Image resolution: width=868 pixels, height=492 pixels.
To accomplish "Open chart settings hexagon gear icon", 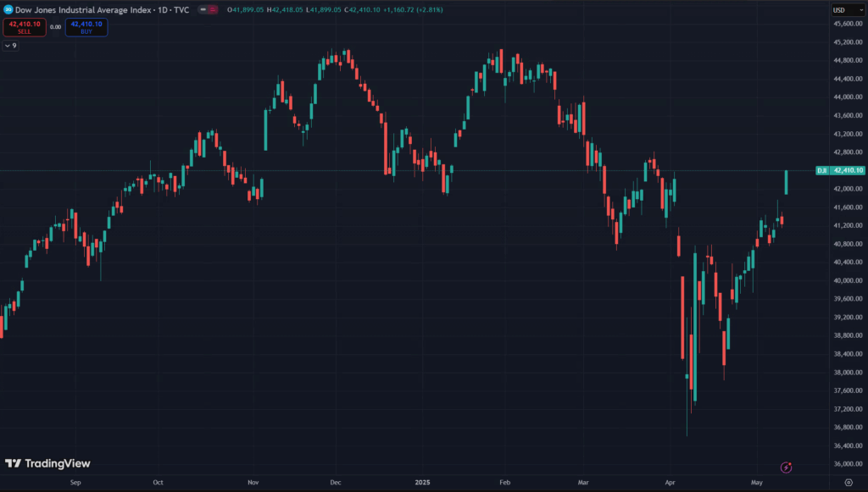I will click(x=849, y=483).
